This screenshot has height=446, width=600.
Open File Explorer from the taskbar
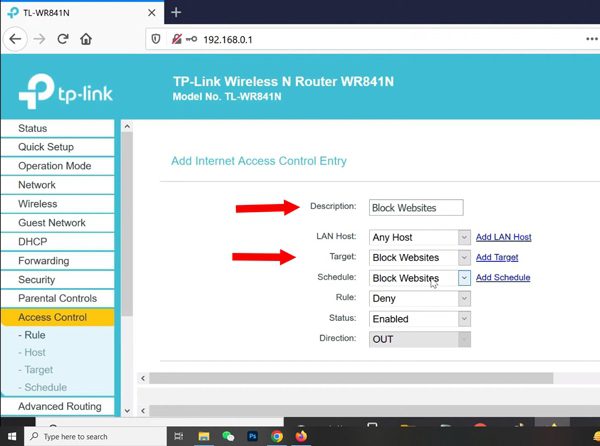[204, 436]
